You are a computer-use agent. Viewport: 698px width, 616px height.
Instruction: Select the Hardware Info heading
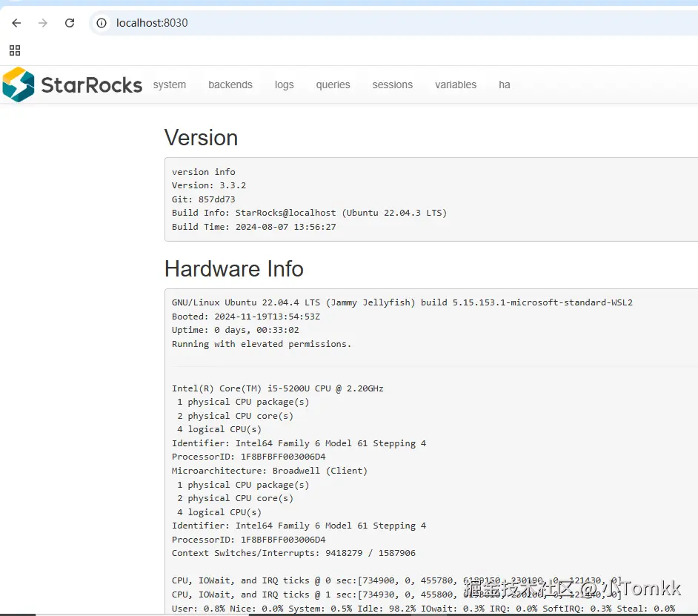coord(234,268)
